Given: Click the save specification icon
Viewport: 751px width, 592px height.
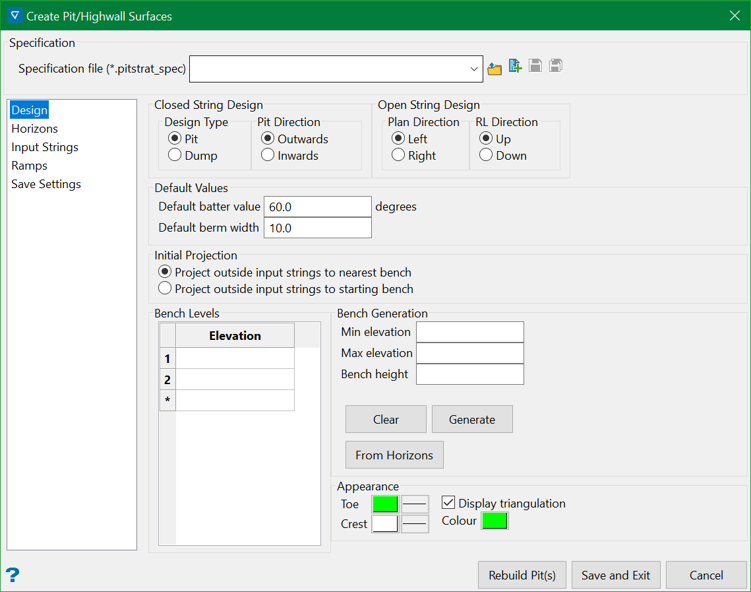Looking at the screenshot, I should pos(536,67).
